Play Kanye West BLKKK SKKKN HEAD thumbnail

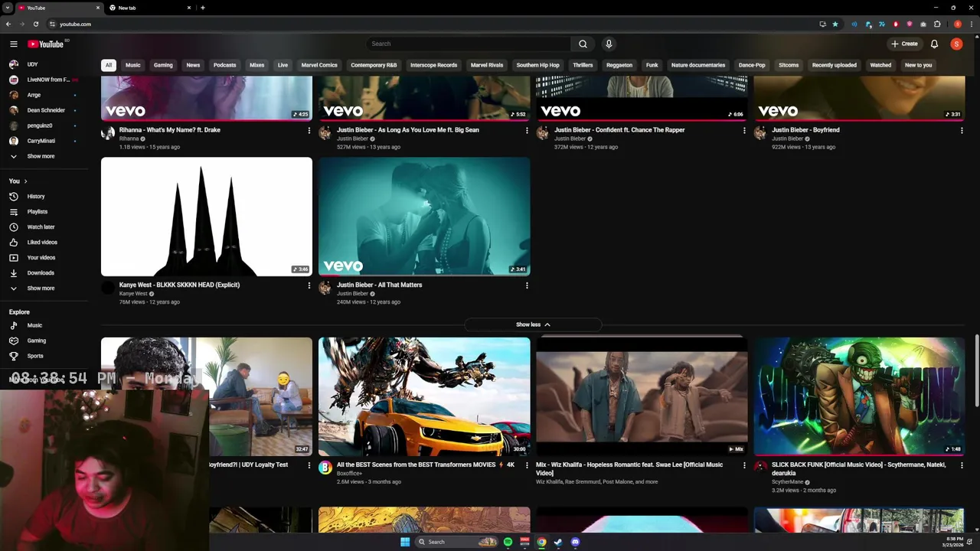[x=207, y=217]
